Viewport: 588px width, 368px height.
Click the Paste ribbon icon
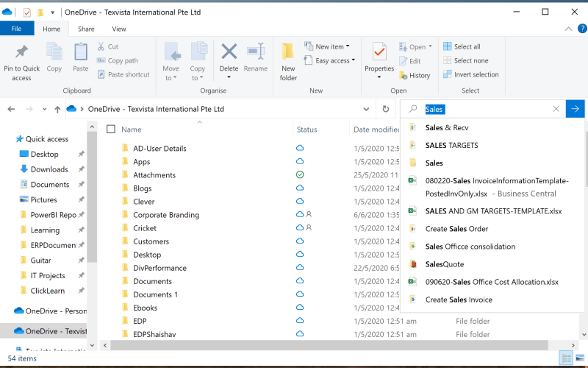tap(81, 52)
